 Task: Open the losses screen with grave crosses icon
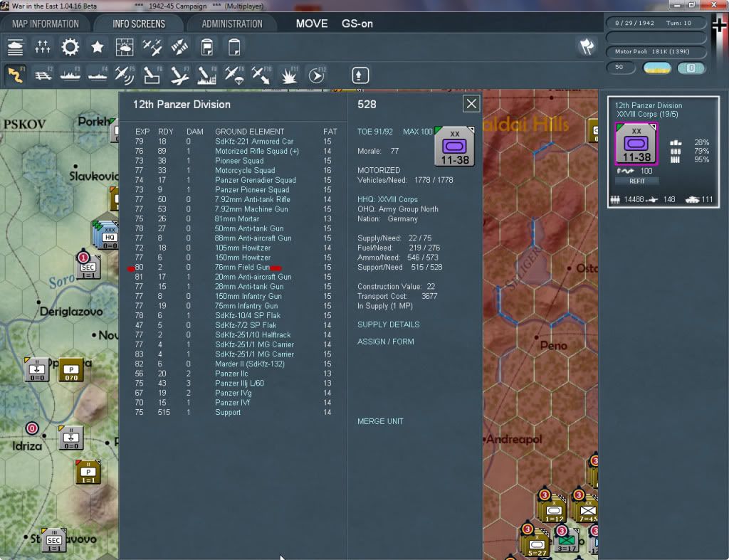tap(42, 48)
